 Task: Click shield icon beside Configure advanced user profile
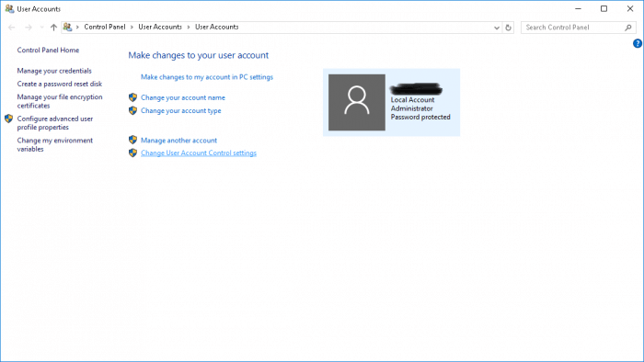[8, 119]
